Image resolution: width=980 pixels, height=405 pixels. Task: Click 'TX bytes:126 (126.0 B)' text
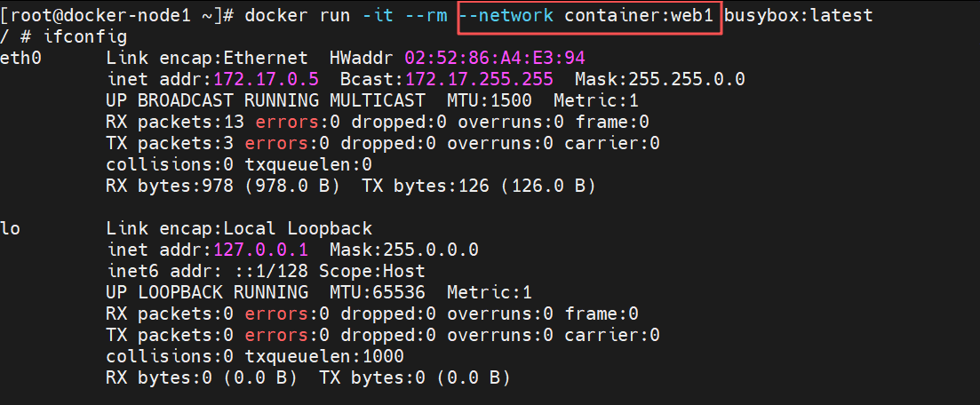click(479, 186)
